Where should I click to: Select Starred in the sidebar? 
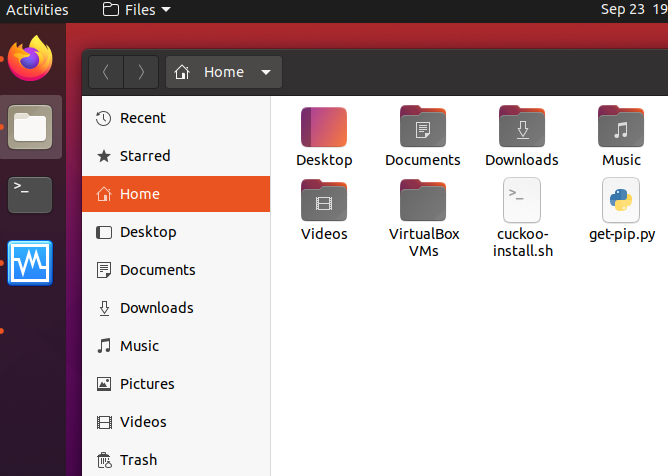point(176,156)
